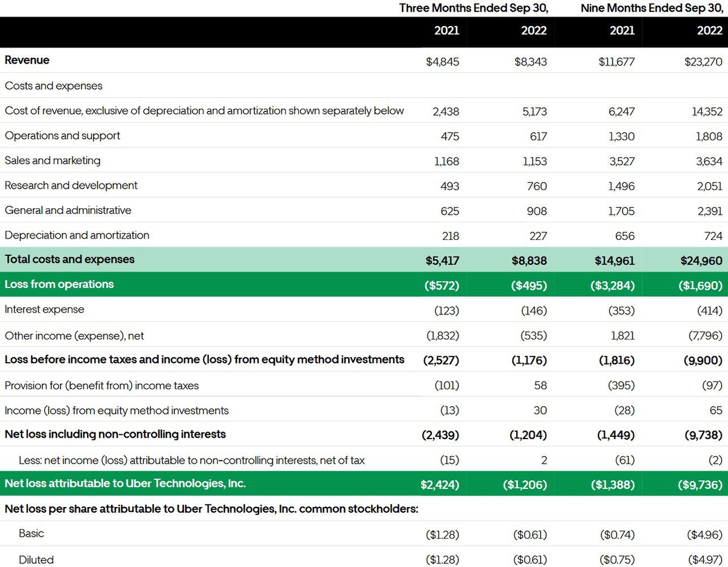The height and width of the screenshot is (567, 728).
Task: Select sales and marketing value 3,527
Action: coord(622,161)
